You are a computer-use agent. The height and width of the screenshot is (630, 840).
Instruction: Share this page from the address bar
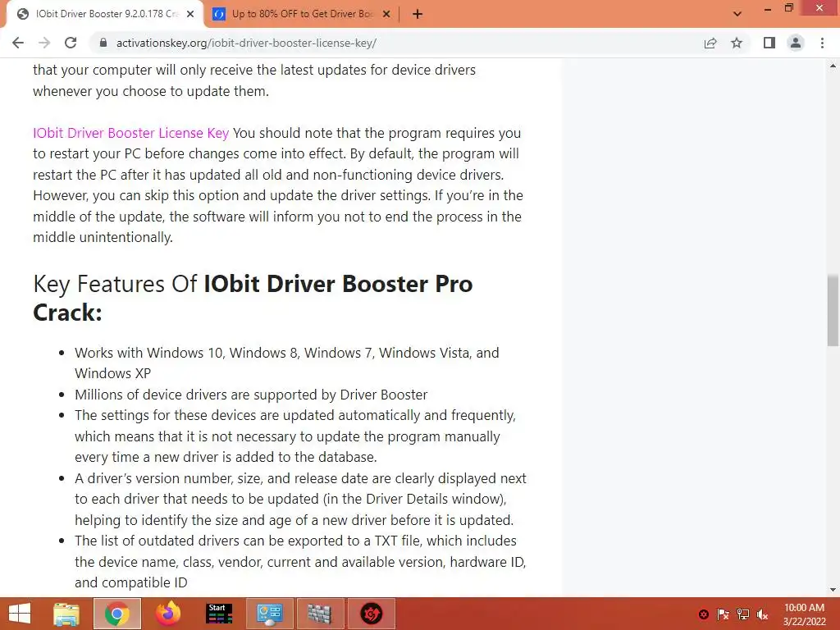(710, 43)
